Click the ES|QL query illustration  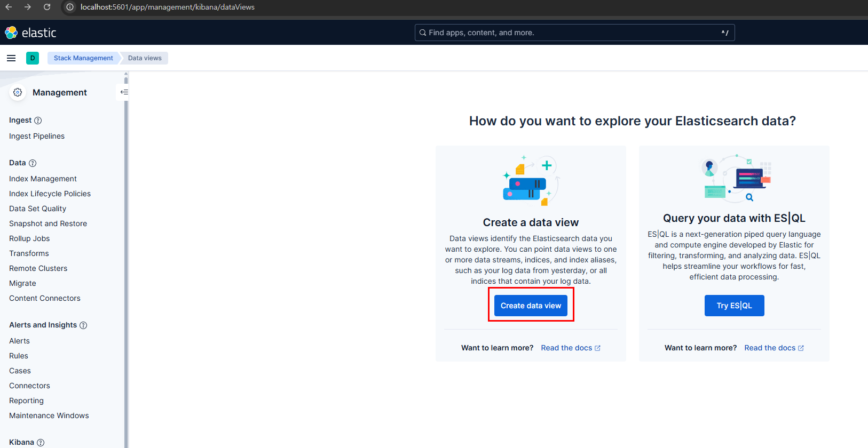[x=737, y=179]
